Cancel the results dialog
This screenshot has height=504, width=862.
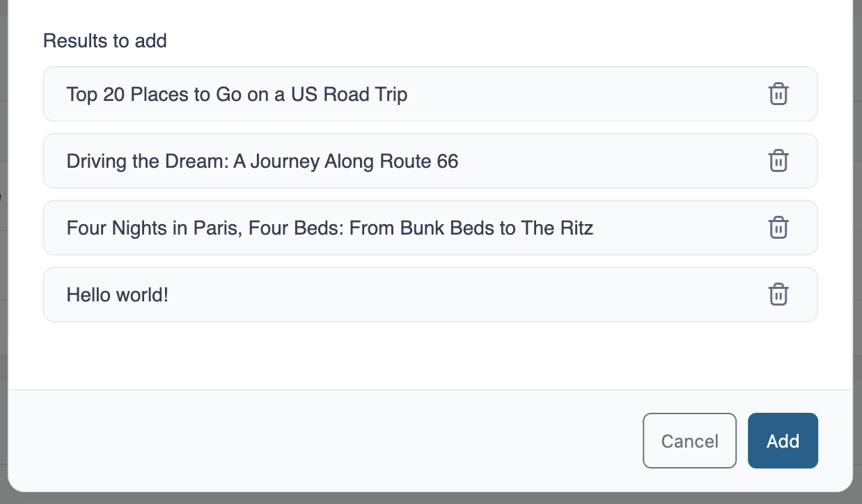pyautogui.click(x=689, y=441)
